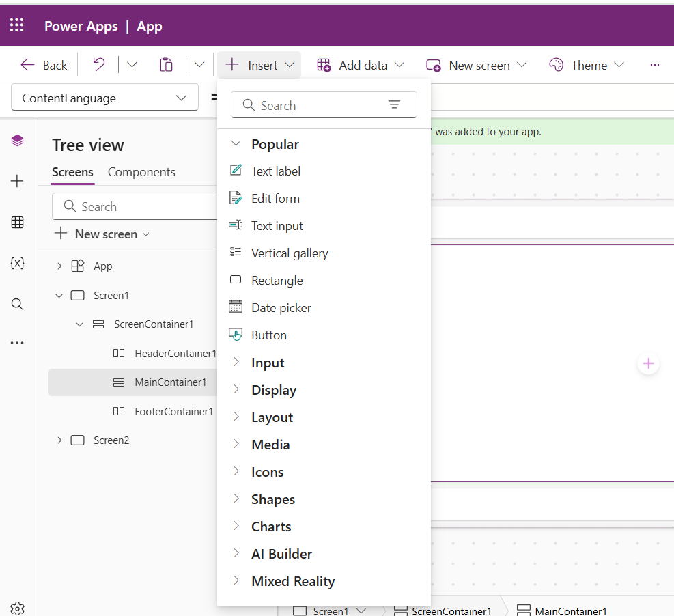Open the Tree view layers icon
Viewport: 674px width, 616px height.
(x=17, y=140)
